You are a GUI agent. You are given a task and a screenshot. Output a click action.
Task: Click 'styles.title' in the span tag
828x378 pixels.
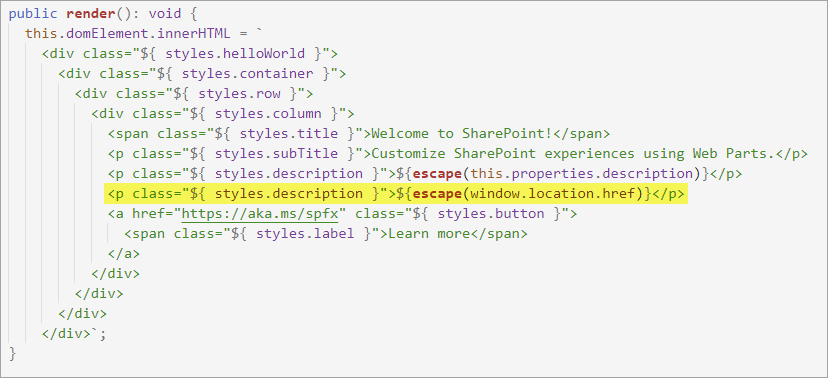(289, 134)
